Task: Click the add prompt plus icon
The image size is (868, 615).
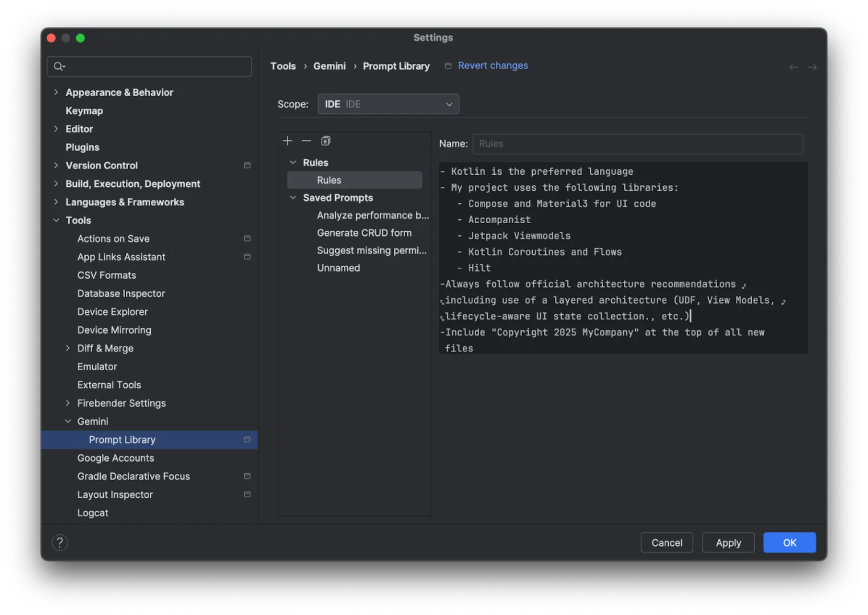Action: pyautogui.click(x=287, y=141)
